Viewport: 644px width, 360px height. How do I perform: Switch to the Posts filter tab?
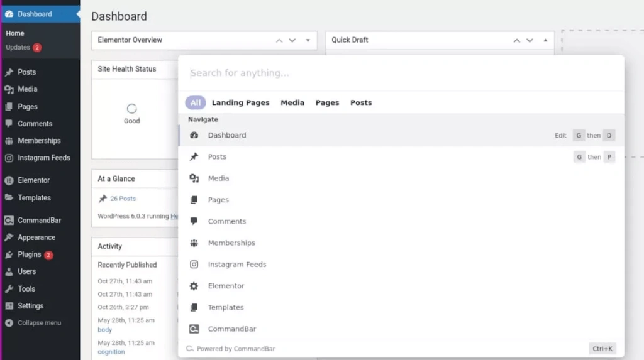pyautogui.click(x=361, y=102)
